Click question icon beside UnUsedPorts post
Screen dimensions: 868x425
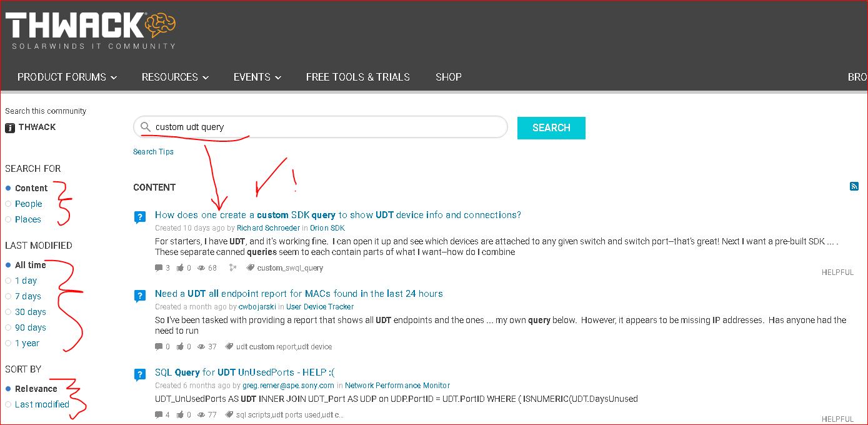140,375
